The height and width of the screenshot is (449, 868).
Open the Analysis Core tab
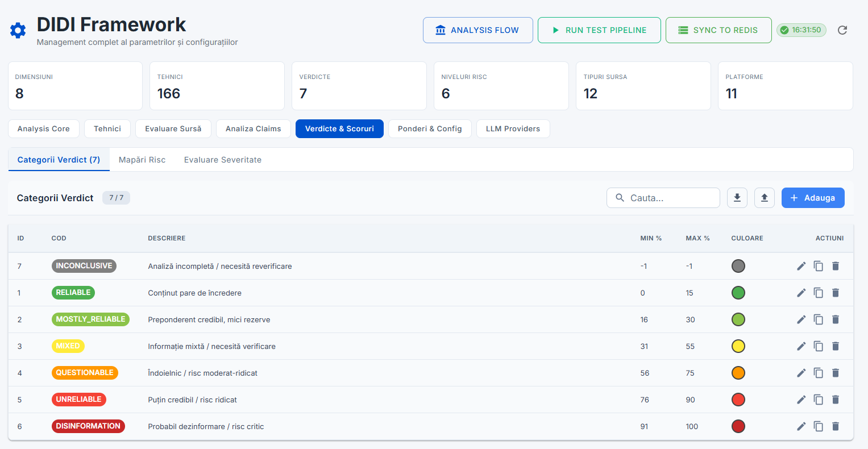pos(44,128)
